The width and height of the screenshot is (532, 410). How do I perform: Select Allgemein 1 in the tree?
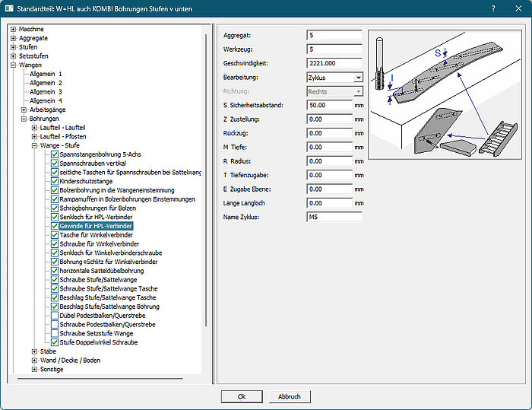point(46,74)
